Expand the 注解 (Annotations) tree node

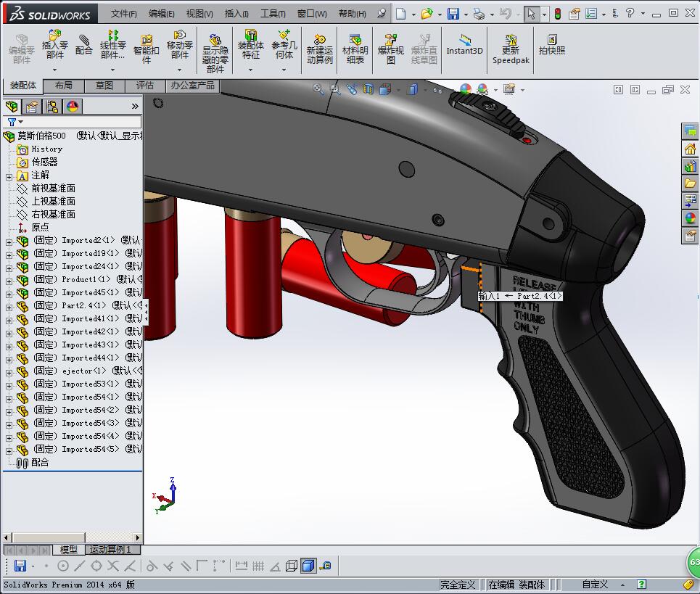coord(9,177)
